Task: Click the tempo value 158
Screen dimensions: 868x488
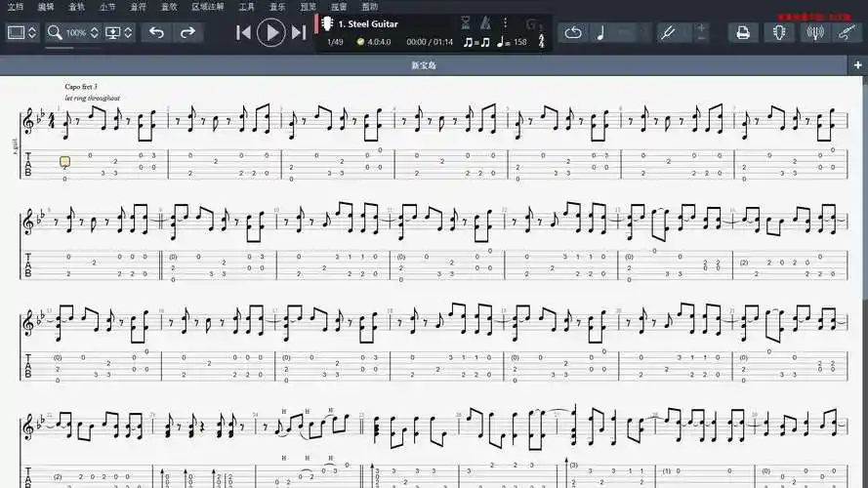Action: tap(519, 42)
